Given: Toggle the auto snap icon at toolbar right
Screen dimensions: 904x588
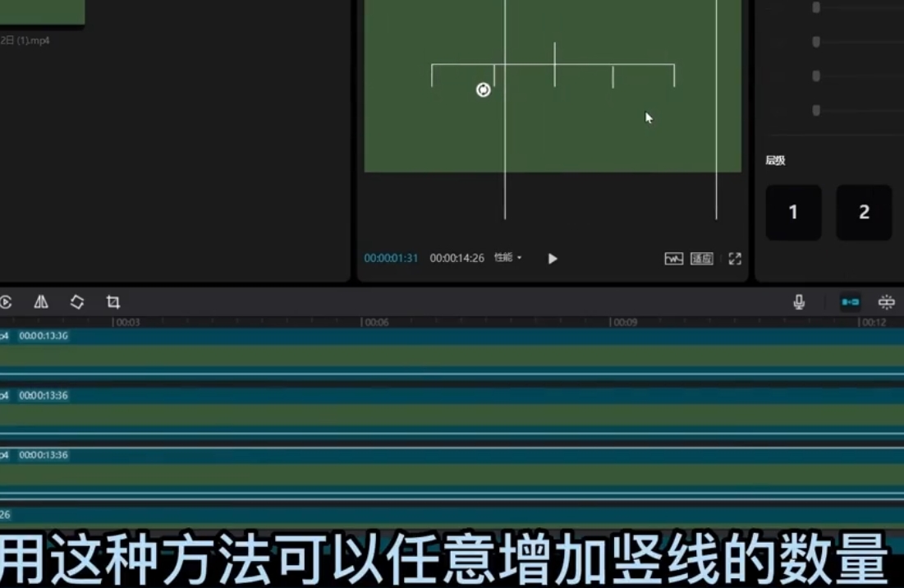Looking at the screenshot, I should pos(887,302).
